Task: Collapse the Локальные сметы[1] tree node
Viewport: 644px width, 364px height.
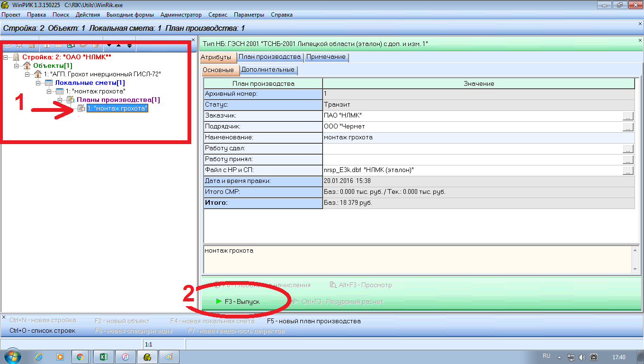Action: [38, 82]
